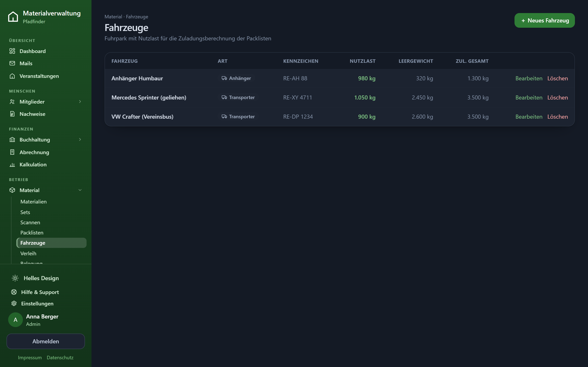Click the Nachweise document icon
The width and height of the screenshot is (588, 367).
[12, 114]
